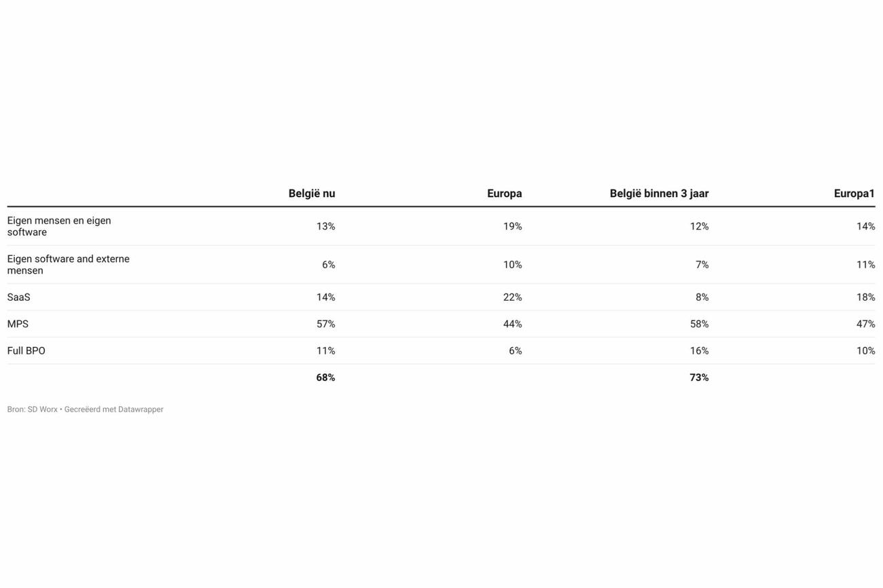Image resolution: width=883 pixels, height=588 pixels.
Task: Select the 16% cell in the Full BPO row
Action: tap(700, 351)
